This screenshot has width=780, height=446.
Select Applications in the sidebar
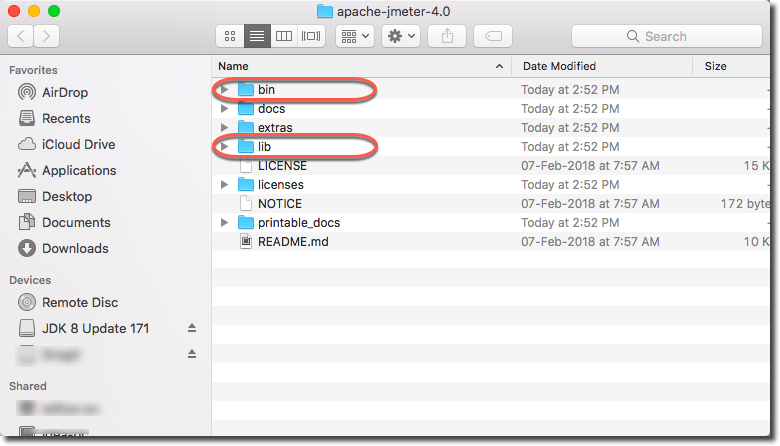(79, 170)
